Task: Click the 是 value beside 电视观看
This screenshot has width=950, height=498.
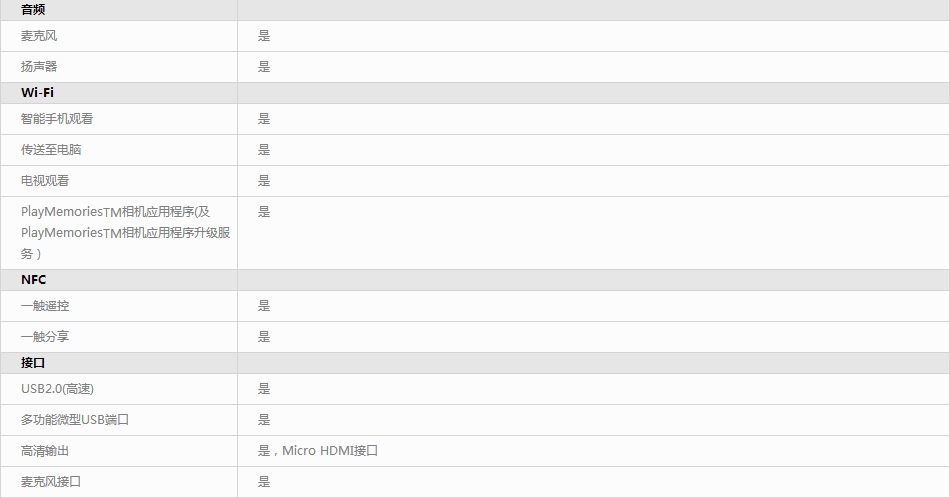Action: pos(264,181)
